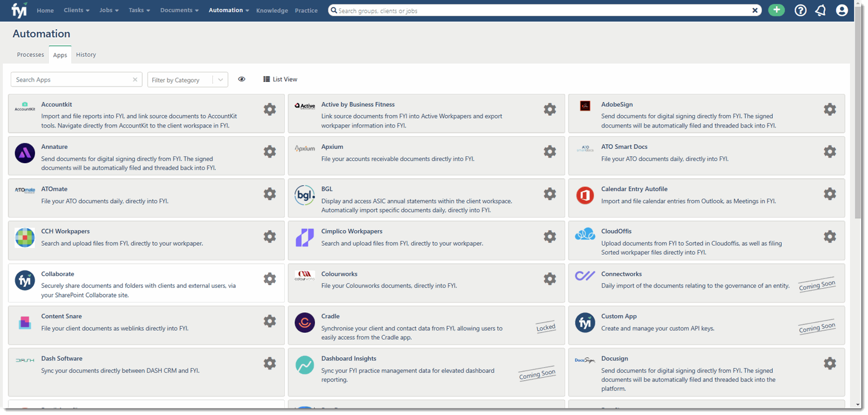Create new item with green plus button

(x=776, y=10)
